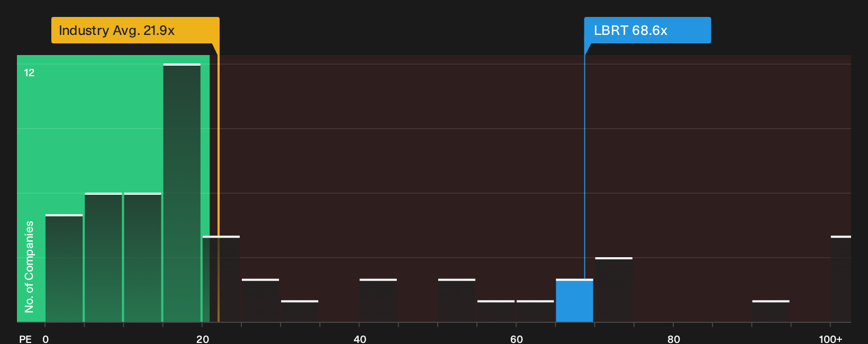Click the histogram bar at 25-30 PE
Viewport: 868px width, 344px height.
point(260,301)
